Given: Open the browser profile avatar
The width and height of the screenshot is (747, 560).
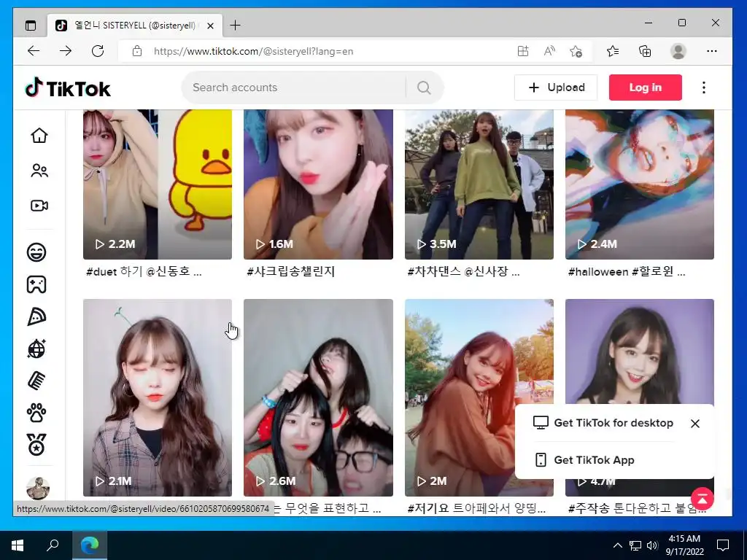Looking at the screenshot, I should 678,51.
